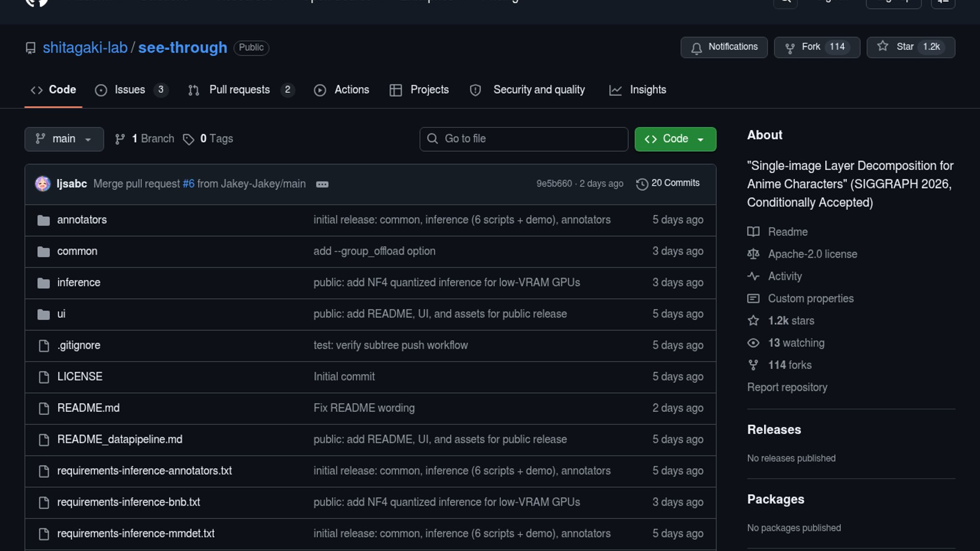Open the Pull requests tab

pos(240,90)
